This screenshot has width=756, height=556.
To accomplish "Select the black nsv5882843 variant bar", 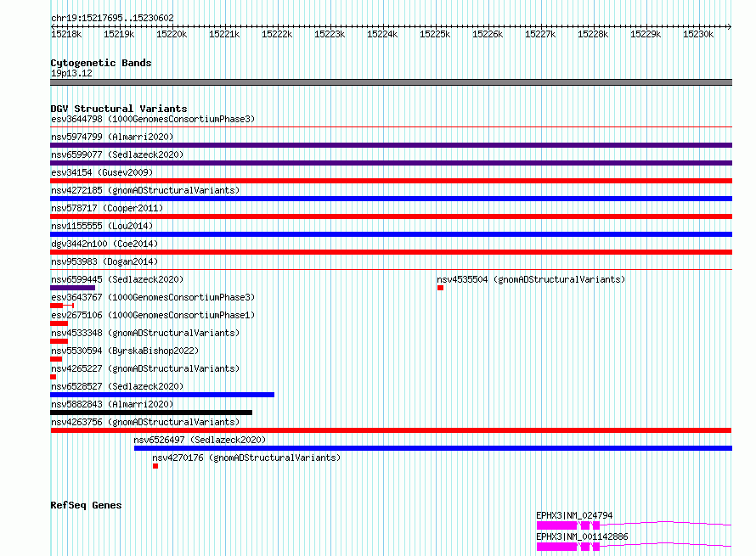I will point(151,413).
